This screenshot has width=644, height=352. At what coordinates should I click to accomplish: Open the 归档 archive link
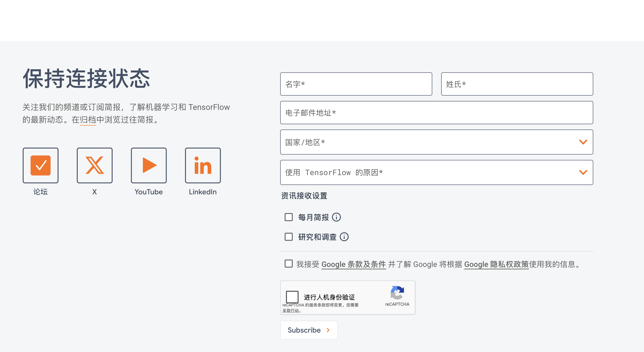pos(88,120)
